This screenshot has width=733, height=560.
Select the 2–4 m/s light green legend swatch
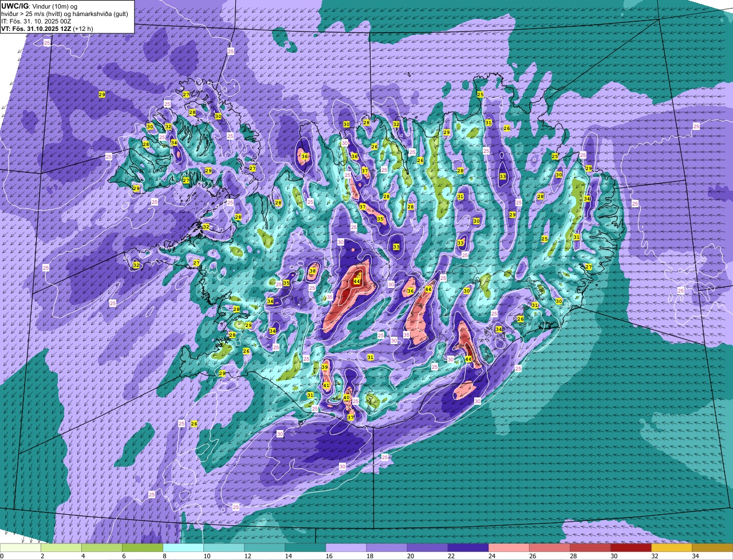coord(61,547)
